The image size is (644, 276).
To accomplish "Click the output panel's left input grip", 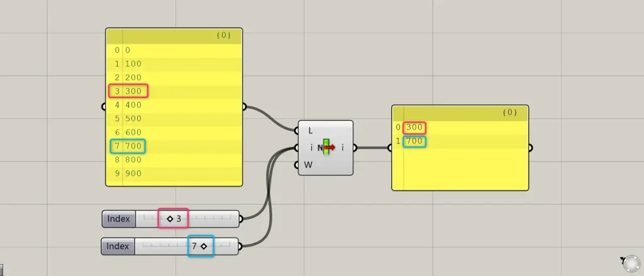I will point(390,148).
